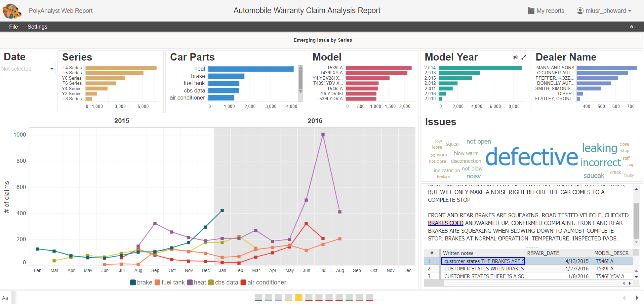Open the Date 'Not selected' dropdown
The height and width of the screenshot is (304, 644).
point(28,69)
